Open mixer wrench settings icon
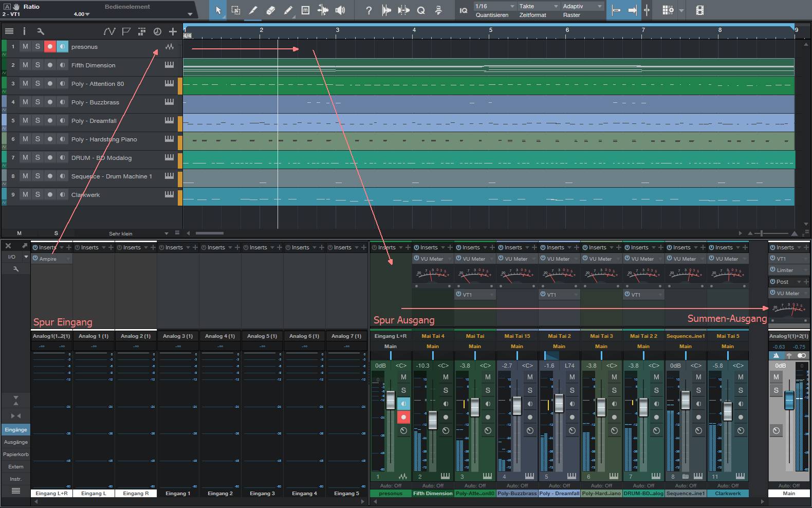This screenshot has height=508, width=812. 16,268
